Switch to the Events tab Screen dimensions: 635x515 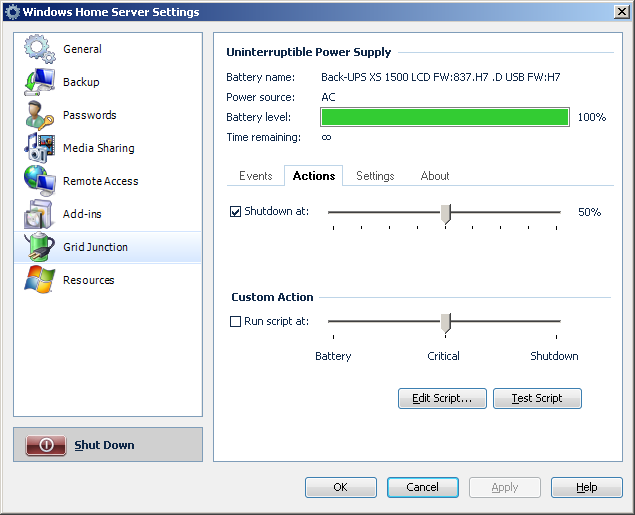[256, 176]
